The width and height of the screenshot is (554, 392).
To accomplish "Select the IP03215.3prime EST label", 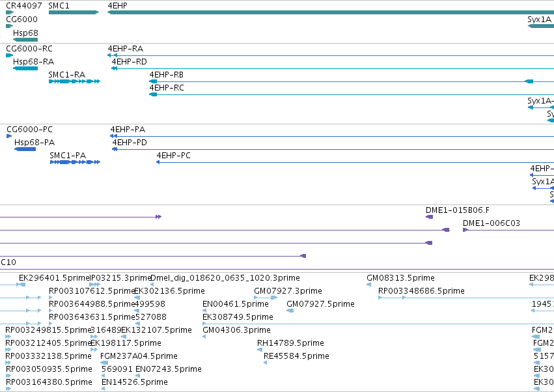I will [121, 278].
